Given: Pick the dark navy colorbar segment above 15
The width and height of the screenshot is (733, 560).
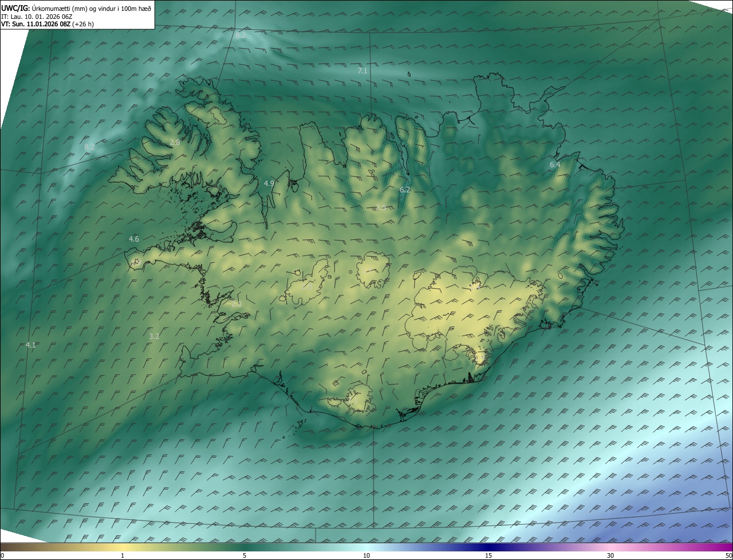Looking at the screenshot, I should (x=488, y=547).
